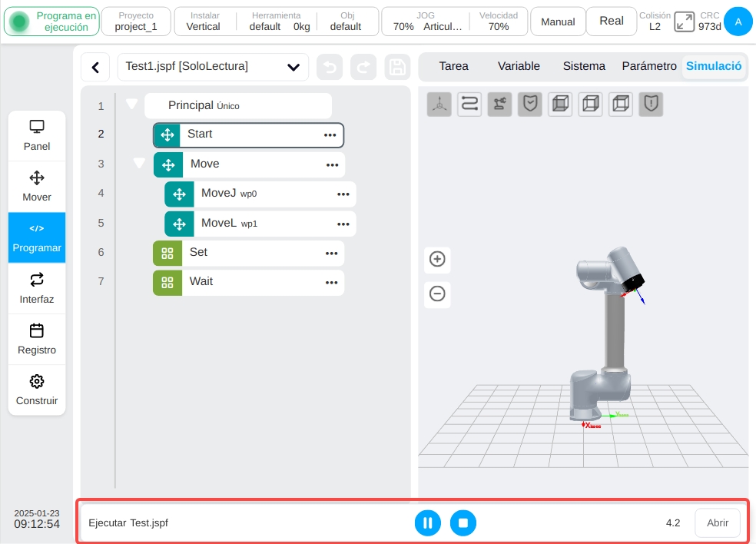Select the MoveL wp1 node
The width and height of the screenshot is (756, 544).
point(260,224)
